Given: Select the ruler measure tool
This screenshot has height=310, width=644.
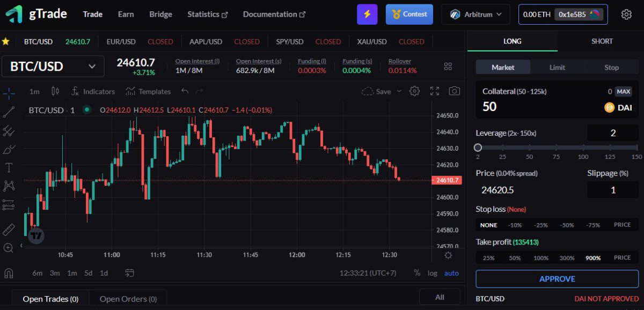Looking at the screenshot, I should (10, 230).
